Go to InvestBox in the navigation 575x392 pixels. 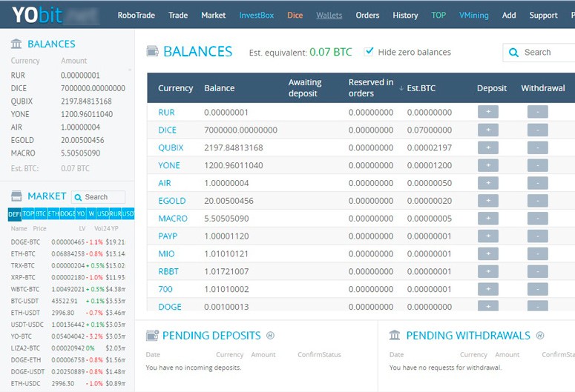[256, 15]
